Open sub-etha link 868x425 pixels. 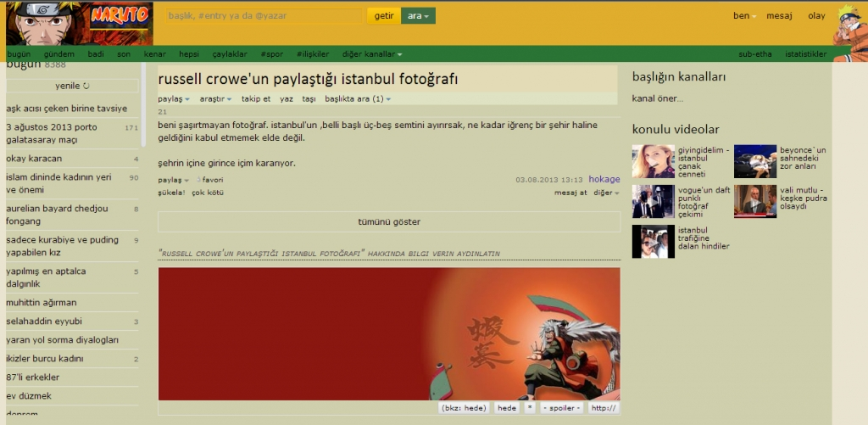tap(755, 54)
